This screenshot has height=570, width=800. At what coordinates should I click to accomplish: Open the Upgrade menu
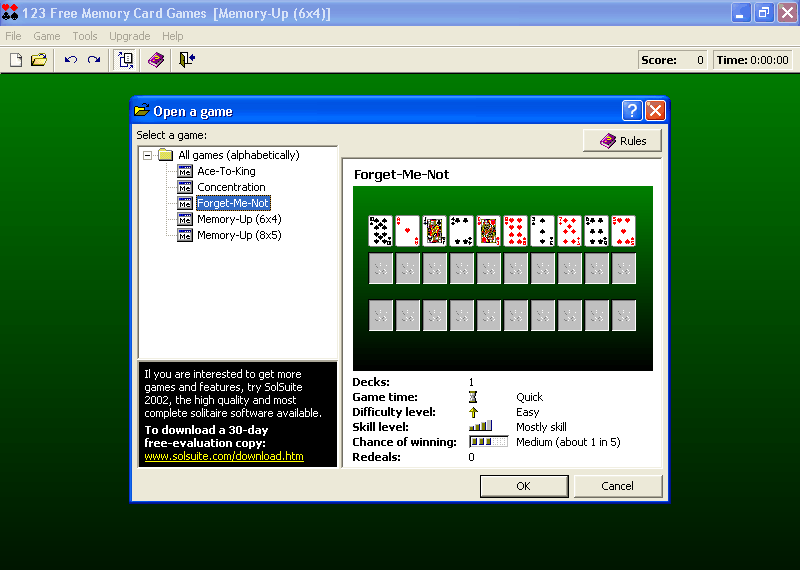[x=130, y=36]
